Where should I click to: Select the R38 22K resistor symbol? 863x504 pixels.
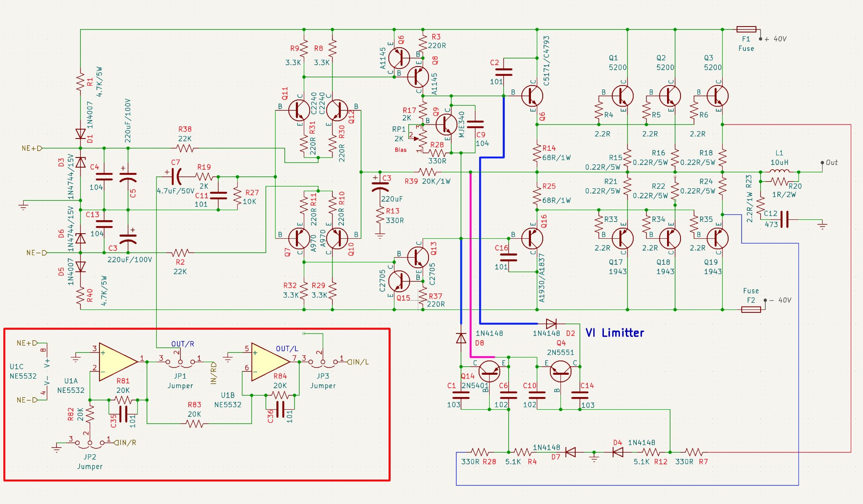[185, 148]
